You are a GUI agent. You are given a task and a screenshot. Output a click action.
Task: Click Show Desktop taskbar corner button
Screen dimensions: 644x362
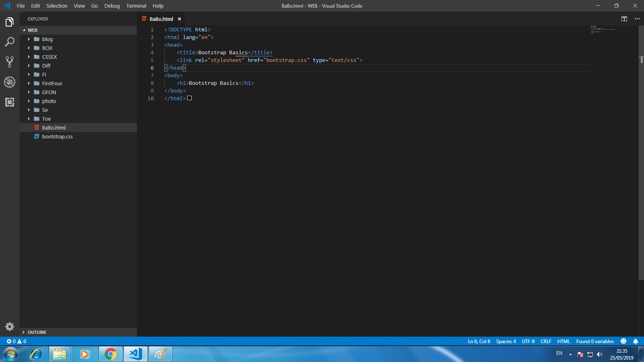pos(641,354)
